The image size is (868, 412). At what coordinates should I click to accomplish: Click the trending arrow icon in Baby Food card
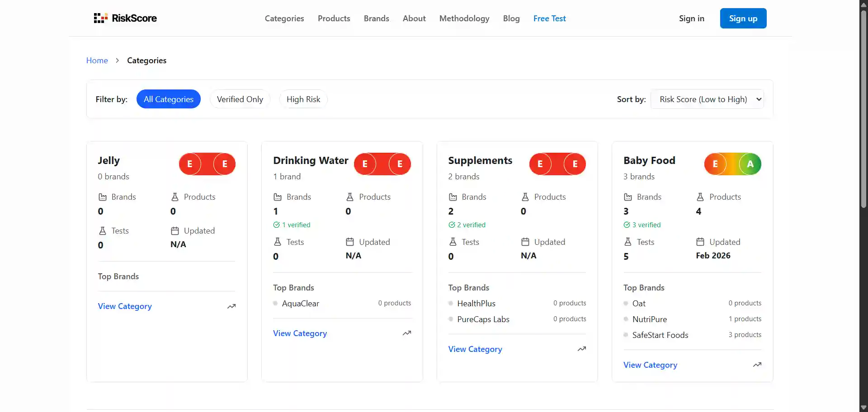[757, 365]
